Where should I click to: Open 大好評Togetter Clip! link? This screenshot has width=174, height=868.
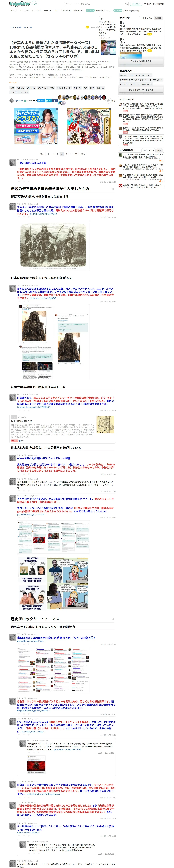pos(131,10)
